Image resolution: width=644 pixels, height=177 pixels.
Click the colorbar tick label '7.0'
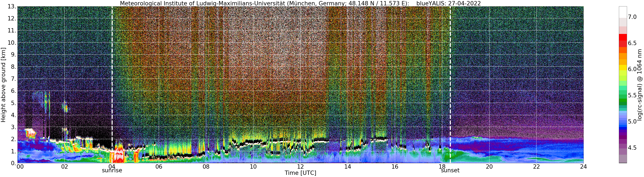pos(632,17)
